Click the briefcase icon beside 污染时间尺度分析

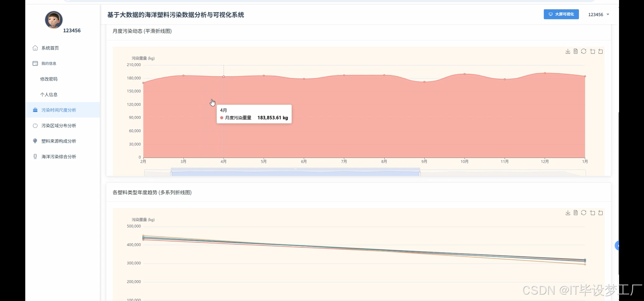click(35, 110)
